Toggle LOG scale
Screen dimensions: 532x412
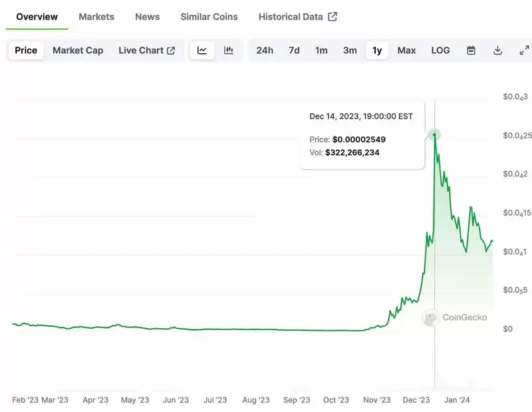440,51
